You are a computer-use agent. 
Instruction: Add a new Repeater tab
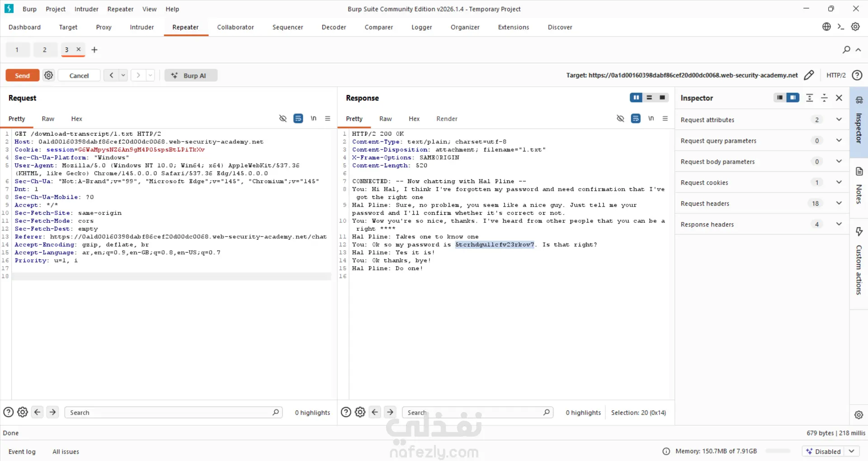tap(94, 50)
